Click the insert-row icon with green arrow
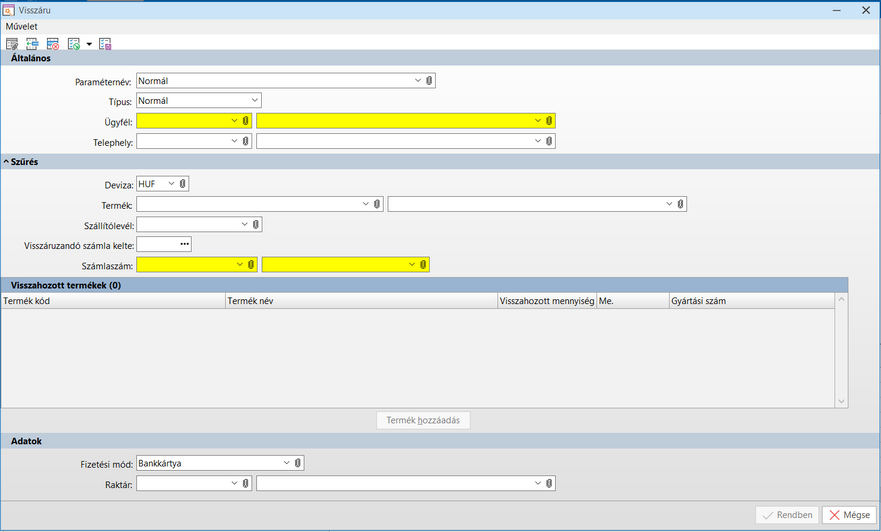This screenshot has width=881, height=532. point(32,44)
